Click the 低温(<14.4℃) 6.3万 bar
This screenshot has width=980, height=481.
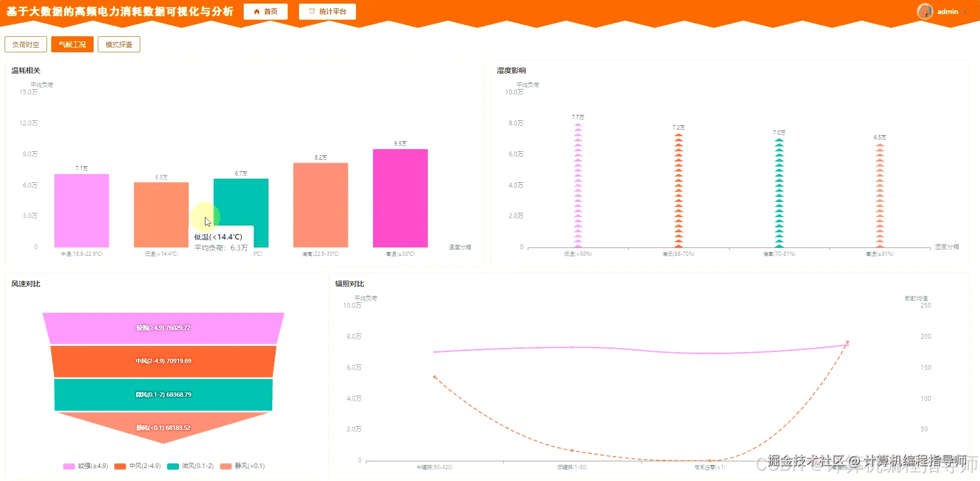point(161,215)
